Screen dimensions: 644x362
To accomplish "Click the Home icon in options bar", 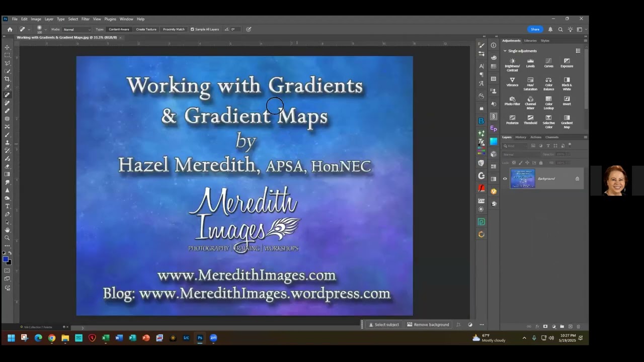I will pos(10,29).
